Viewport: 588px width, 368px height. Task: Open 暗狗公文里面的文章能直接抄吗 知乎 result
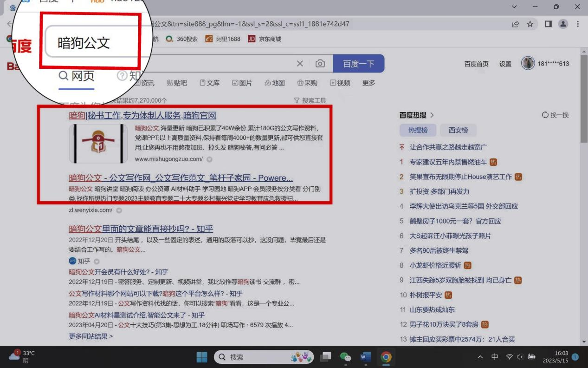pyautogui.click(x=141, y=229)
